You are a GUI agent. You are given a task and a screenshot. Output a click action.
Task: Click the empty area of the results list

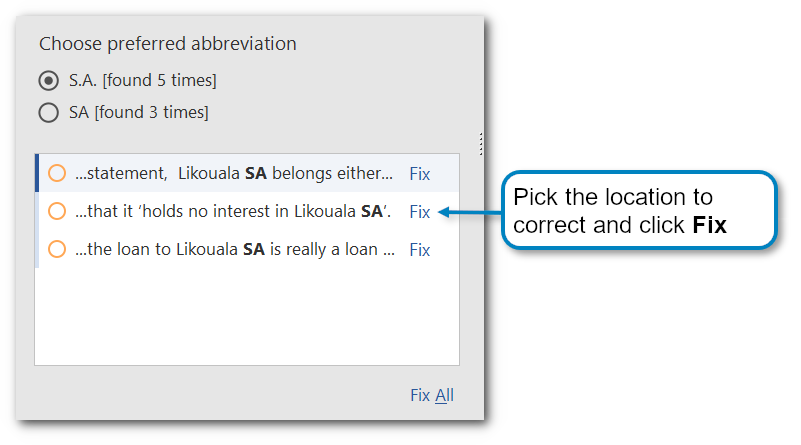click(x=246, y=315)
